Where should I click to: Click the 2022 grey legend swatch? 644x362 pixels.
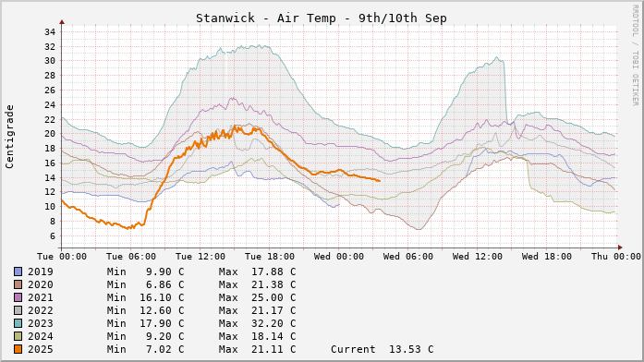[18, 310]
